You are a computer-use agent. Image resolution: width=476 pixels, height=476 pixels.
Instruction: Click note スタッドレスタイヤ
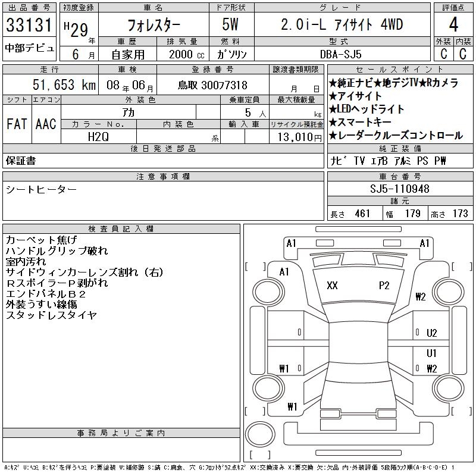pyautogui.click(x=52, y=315)
